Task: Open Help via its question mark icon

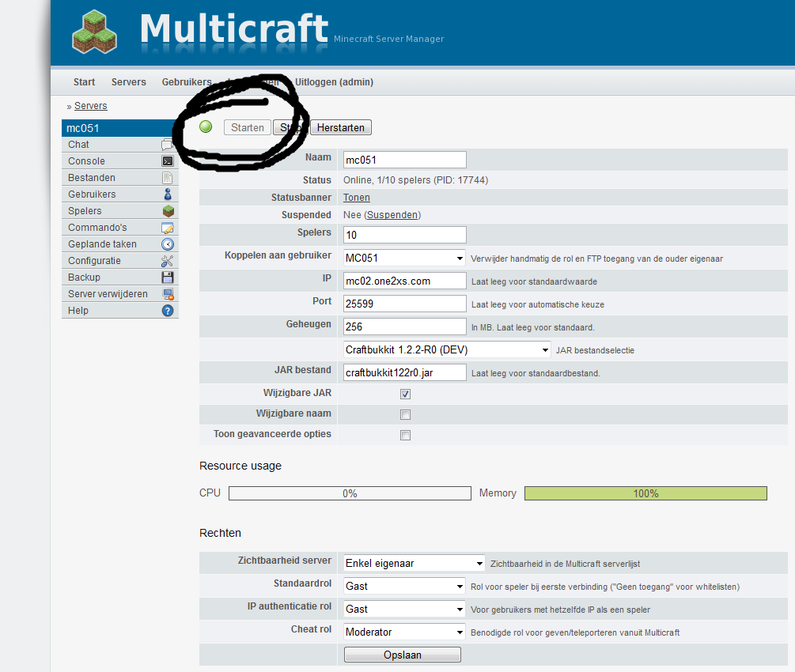Action: click(x=168, y=311)
